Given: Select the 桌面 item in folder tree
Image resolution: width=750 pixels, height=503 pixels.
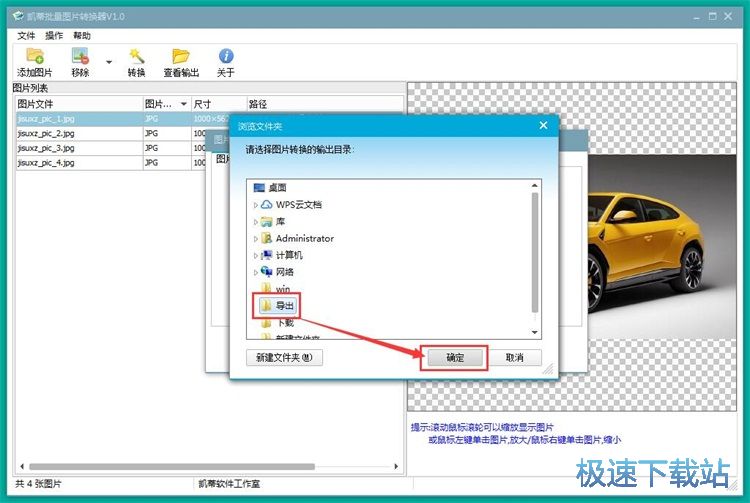Looking at the screenshot, I should [270, 187].
